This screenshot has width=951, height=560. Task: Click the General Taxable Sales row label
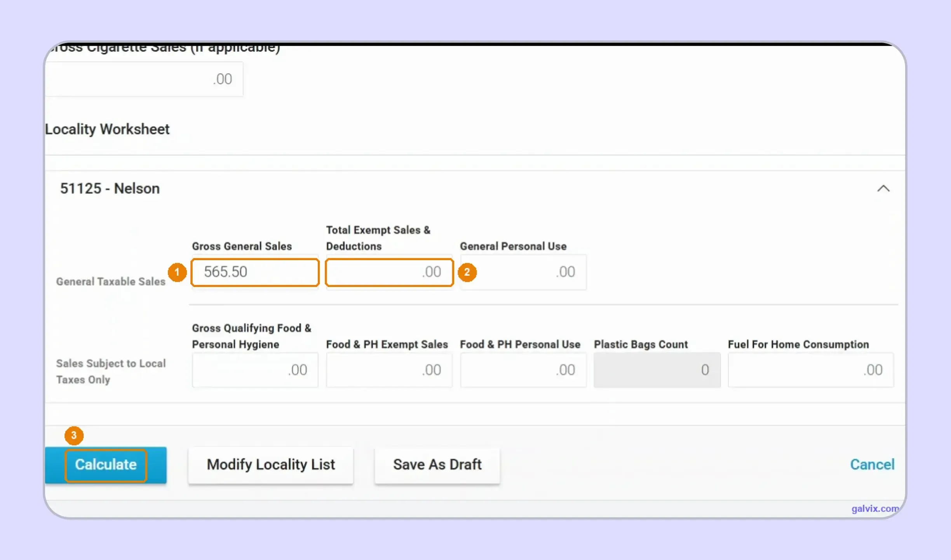click(111, 282)
